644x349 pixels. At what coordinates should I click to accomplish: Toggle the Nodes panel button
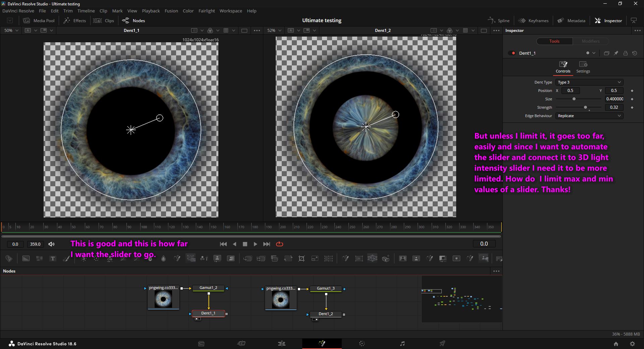[x=133, y=20]
